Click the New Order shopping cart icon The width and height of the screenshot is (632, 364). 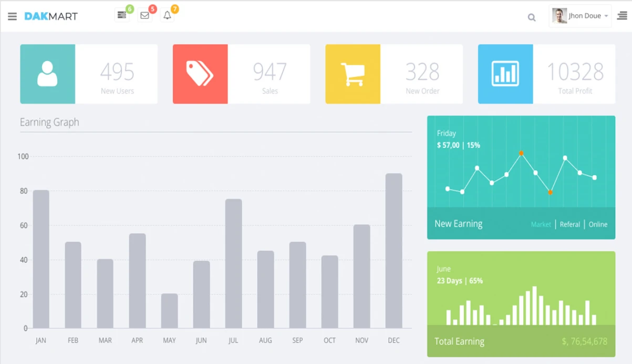[353, 74]
